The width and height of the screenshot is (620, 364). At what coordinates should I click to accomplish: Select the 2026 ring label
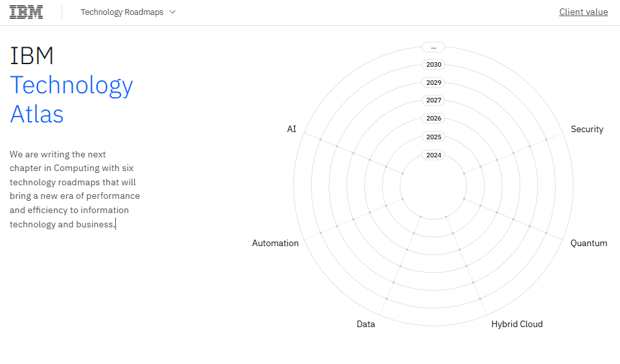[x=433, y=118]
